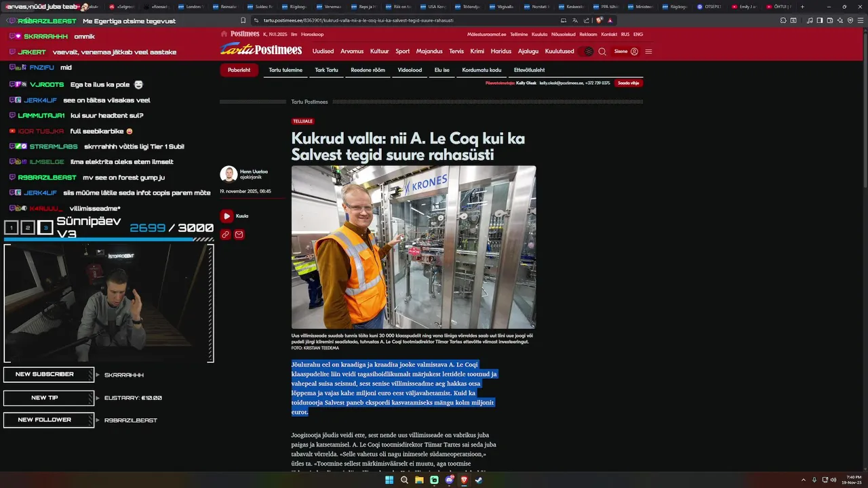Screen dimensions: 868x488
Task: Click the share page icon in address bar
Action: 585,20
